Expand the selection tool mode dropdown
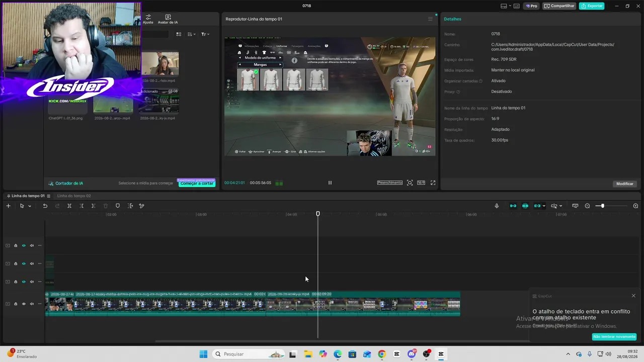644x362 pixels. point(30,206)
